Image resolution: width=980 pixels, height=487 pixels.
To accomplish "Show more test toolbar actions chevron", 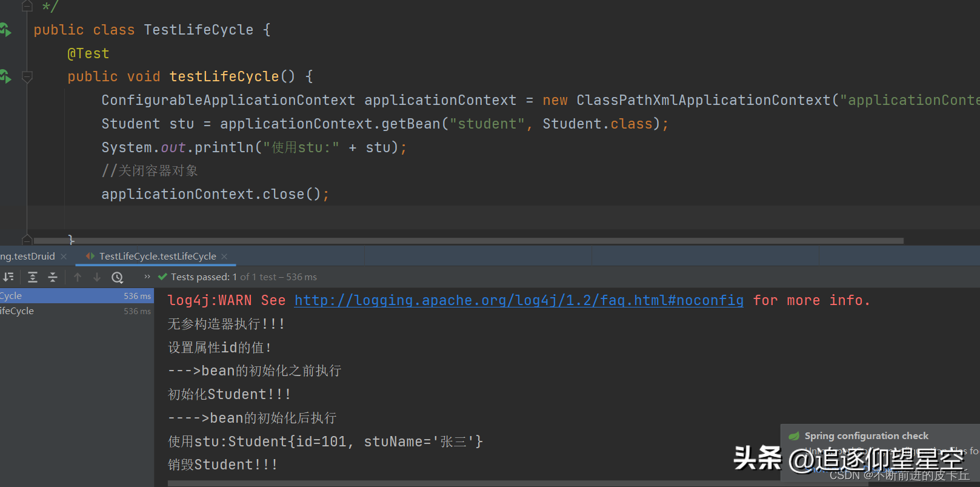I will coord(147,277).
